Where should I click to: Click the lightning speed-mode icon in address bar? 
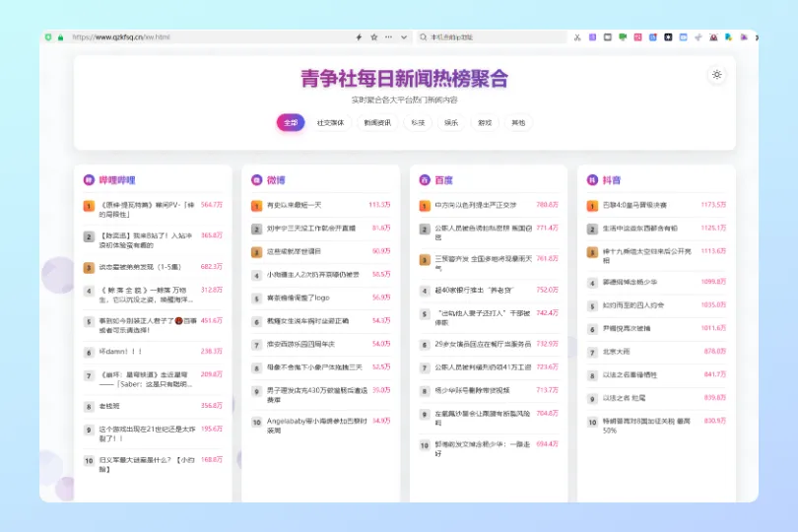click(359, 37)
